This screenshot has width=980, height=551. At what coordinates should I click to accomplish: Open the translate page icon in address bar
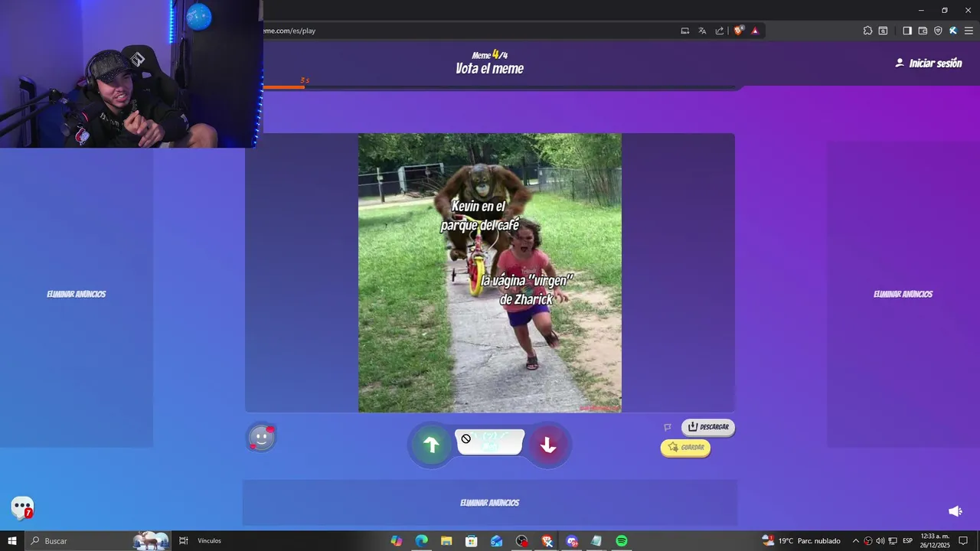coord(702,31)
